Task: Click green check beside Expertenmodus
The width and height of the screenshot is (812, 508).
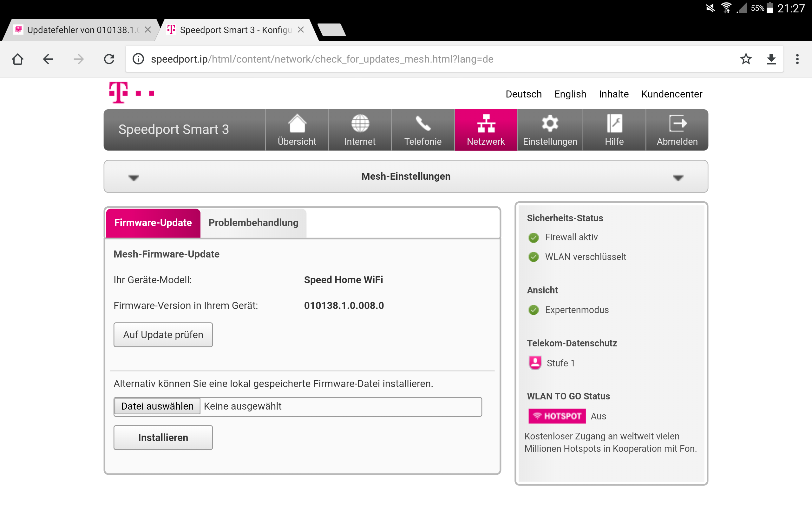Action: [x=534, y=310]
